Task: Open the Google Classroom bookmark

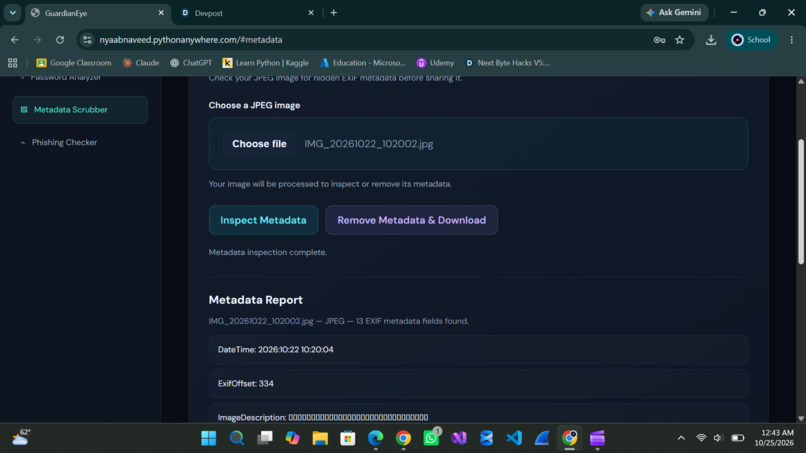Action: (74, 63)
